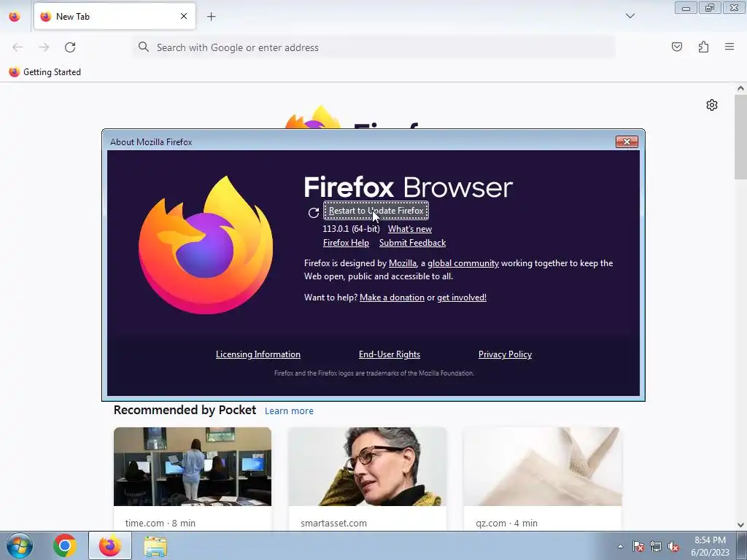747x560 pixels.
Task: Click the 113.0.1 (64-bit) version text
Action: (x=351, y=229)
